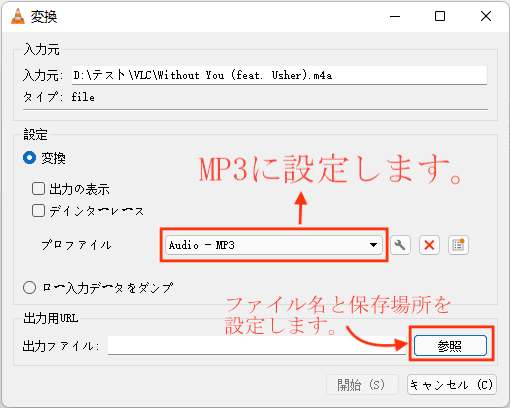
Task: Click the profile combo box arrow
Action: coord(373,245)
